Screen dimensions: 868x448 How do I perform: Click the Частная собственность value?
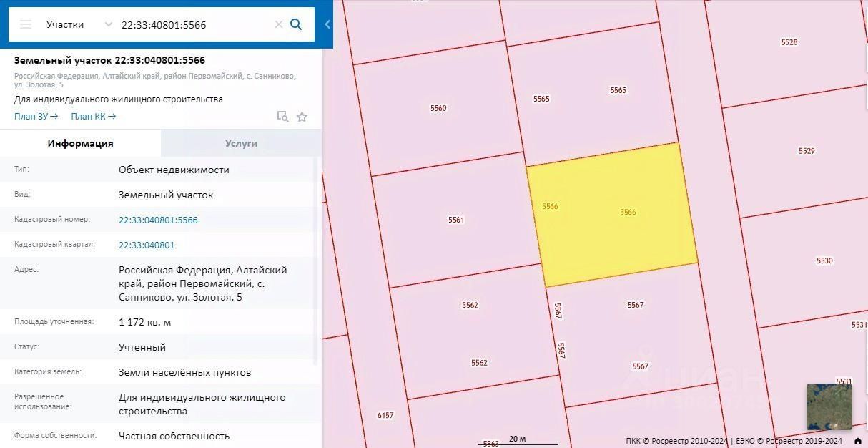pyautogui.click(x=174, y=436)
